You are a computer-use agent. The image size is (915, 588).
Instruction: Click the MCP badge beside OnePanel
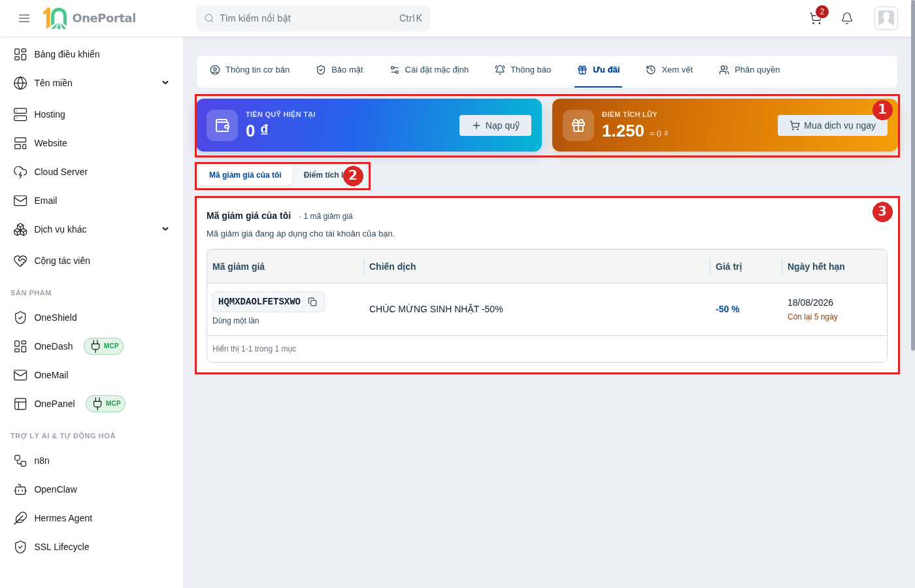[106, 404]
